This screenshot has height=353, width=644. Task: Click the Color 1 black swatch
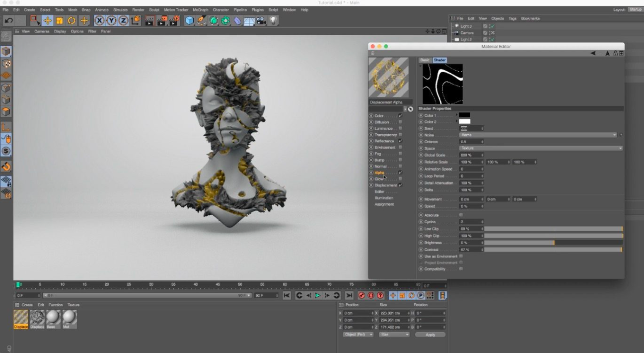click(x=465, y=115)
